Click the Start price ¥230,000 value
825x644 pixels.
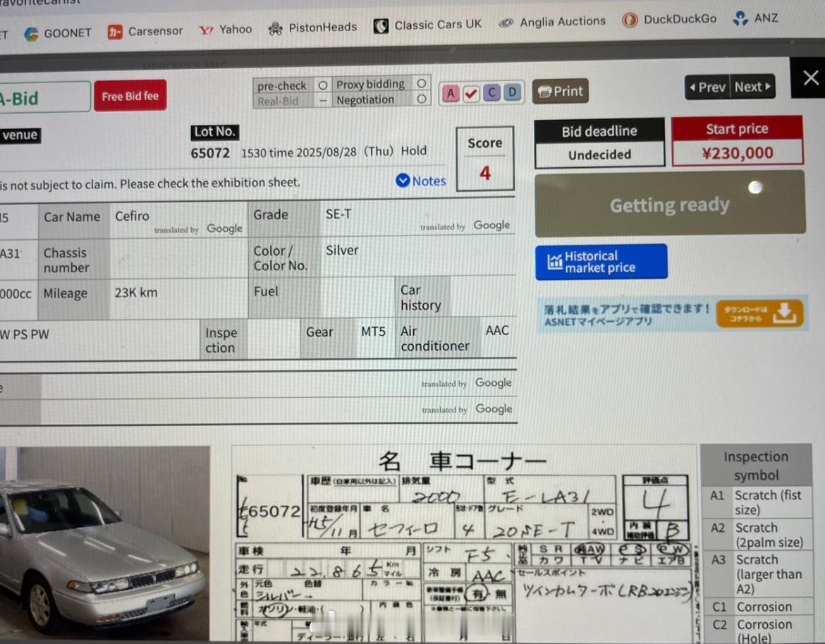[x=738, y=153]
